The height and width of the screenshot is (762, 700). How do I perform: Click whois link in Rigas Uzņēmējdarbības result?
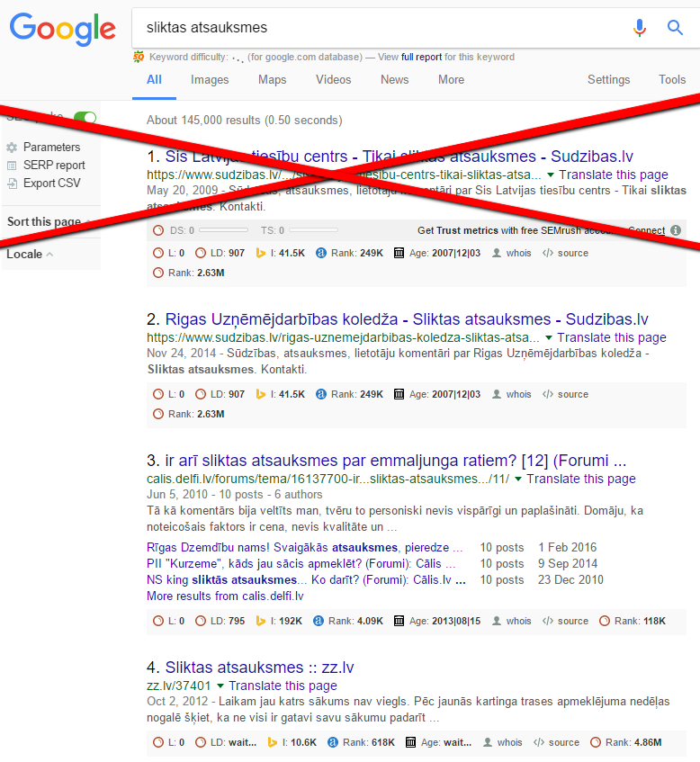click(x=518, y=394)
